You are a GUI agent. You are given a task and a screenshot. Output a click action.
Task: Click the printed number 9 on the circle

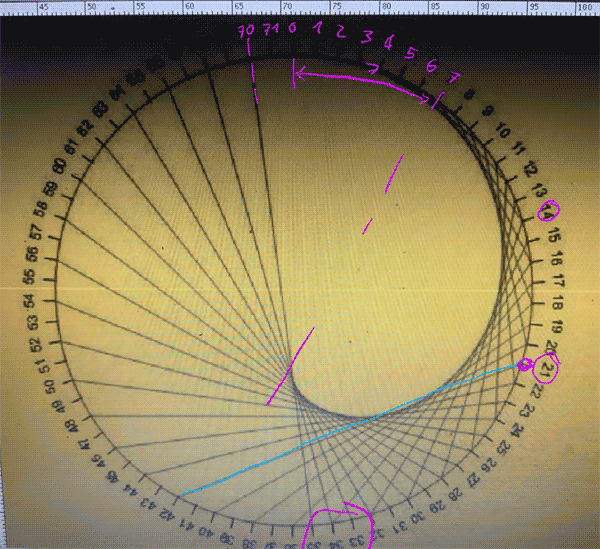[487, 112]
